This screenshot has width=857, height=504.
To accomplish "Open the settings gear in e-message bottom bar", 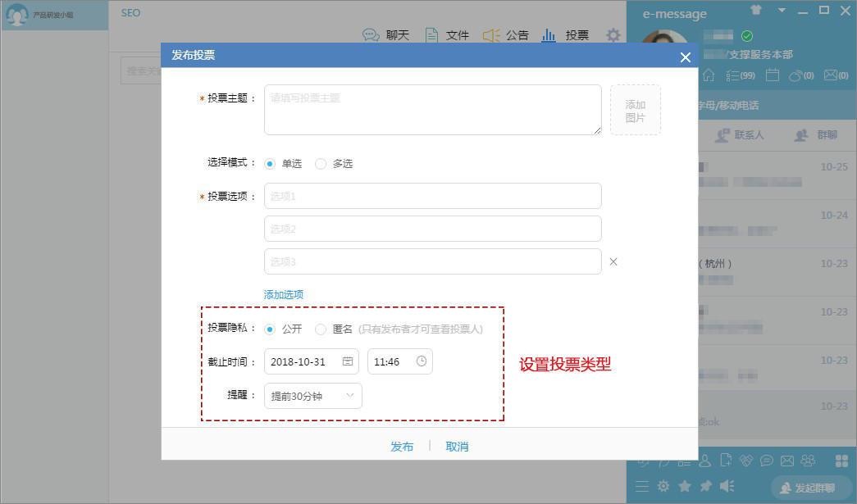I will (663, 486).
